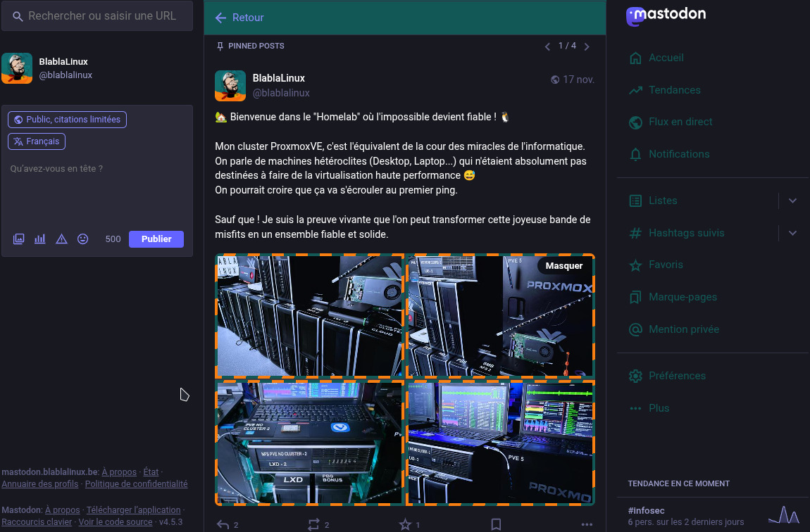Click À propos next to mastodon.blablalinux.be
Viewport: 810px width, 532px height.
click(119, 472)
